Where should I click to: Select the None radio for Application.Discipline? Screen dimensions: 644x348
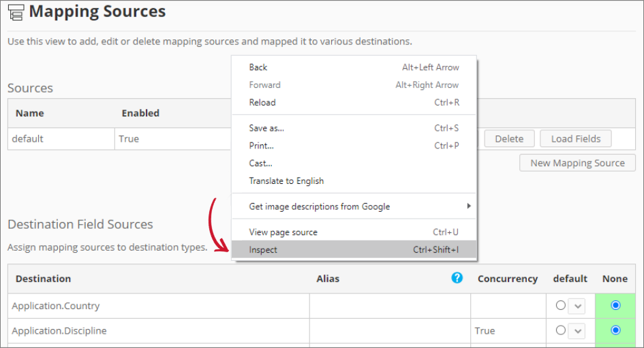615,330
